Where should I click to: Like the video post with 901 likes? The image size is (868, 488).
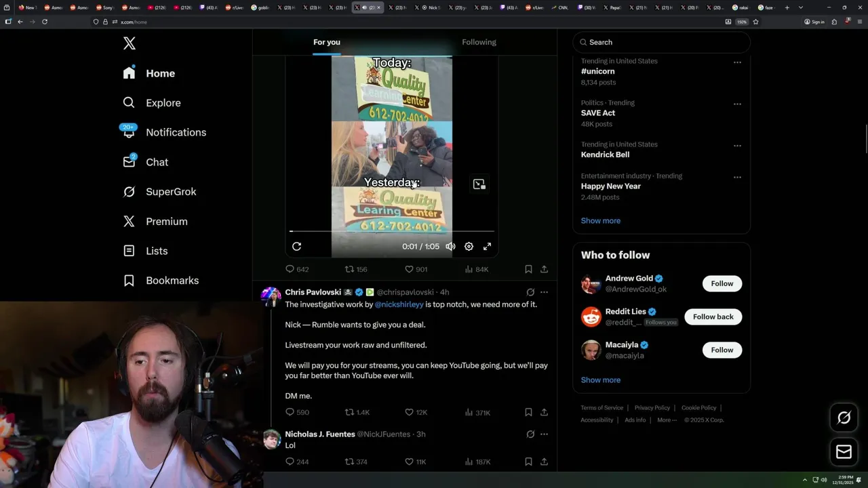point(416,269)
